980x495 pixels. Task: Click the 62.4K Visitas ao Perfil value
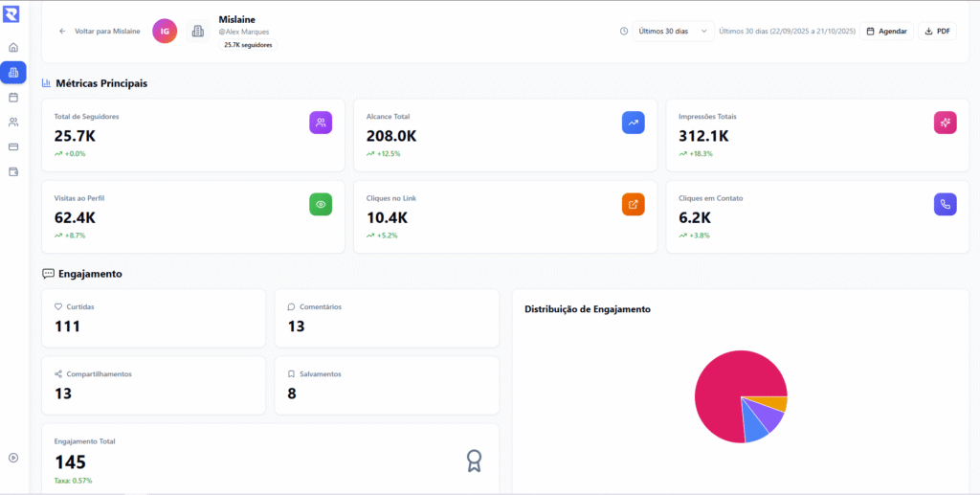pos(75,218)
